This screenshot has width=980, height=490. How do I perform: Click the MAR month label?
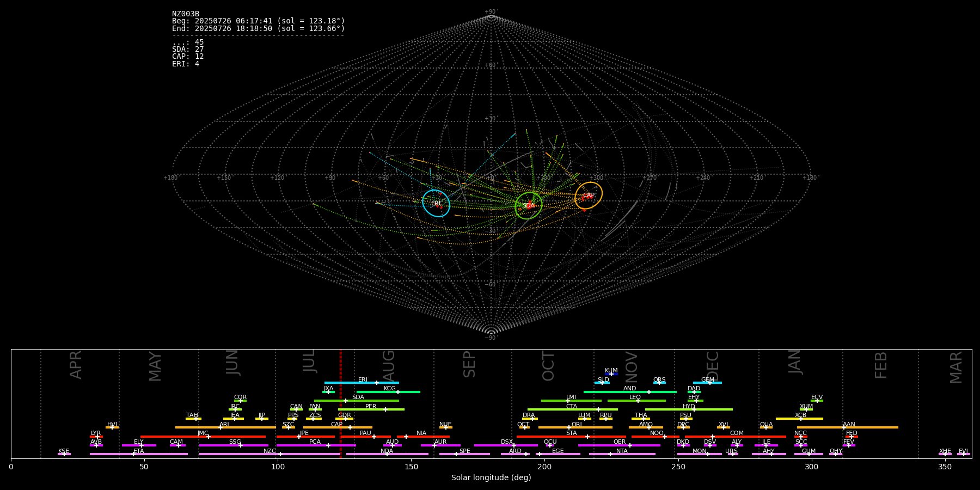[956, 367]
